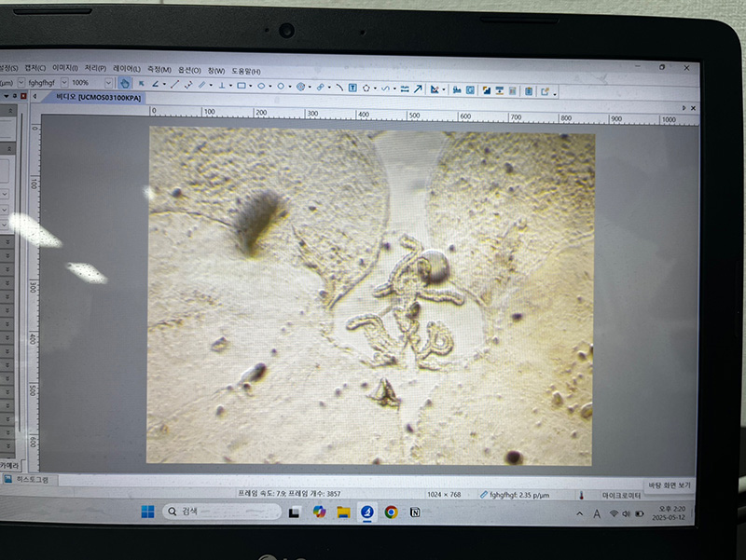Screen dimensions: 746x560
Task: Pick the straight line measurement tool
Action: point(173,85)
